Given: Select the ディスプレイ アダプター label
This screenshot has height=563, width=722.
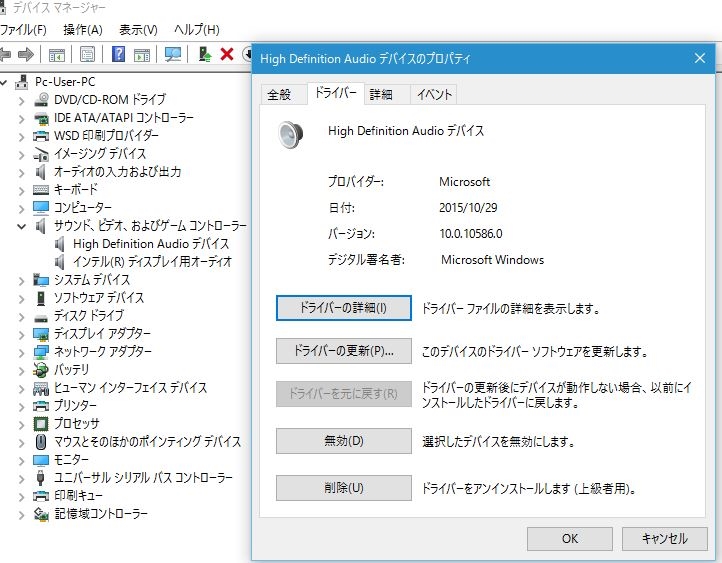Looking at the screenshot, I should pyautogui.click(x=102, y=334).
